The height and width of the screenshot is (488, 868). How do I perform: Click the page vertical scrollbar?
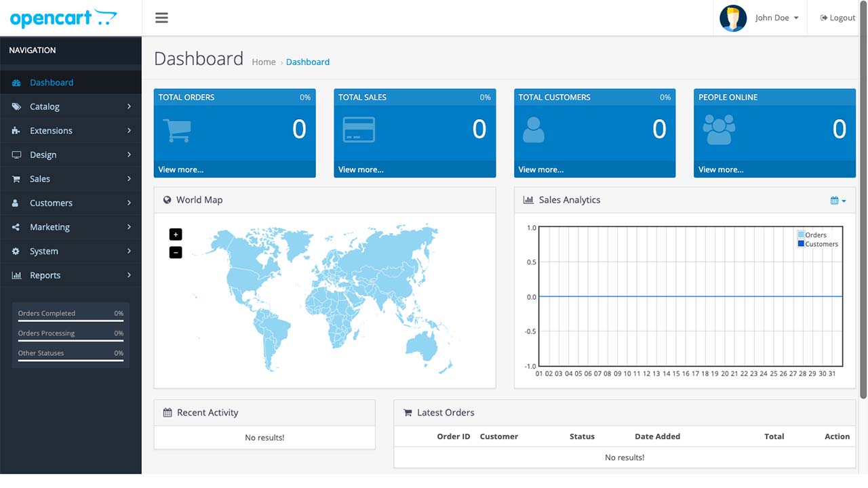click(x=863, y=200)
